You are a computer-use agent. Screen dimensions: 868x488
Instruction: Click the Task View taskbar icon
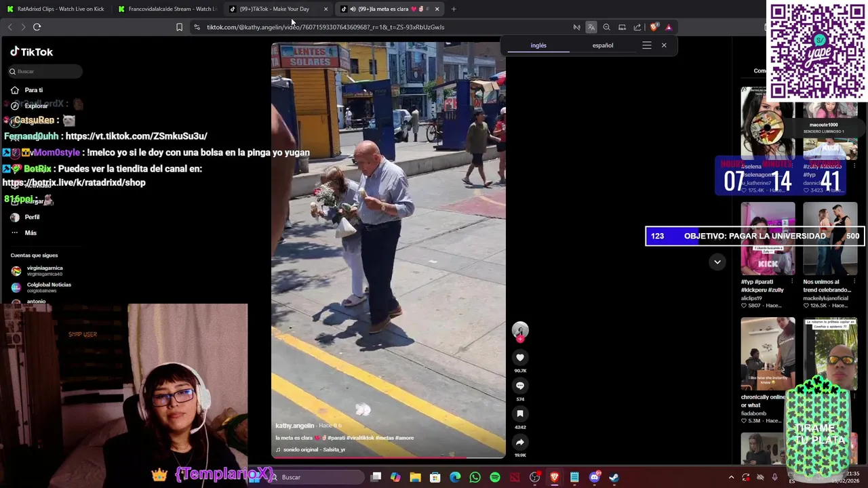[x=376, y=477]
